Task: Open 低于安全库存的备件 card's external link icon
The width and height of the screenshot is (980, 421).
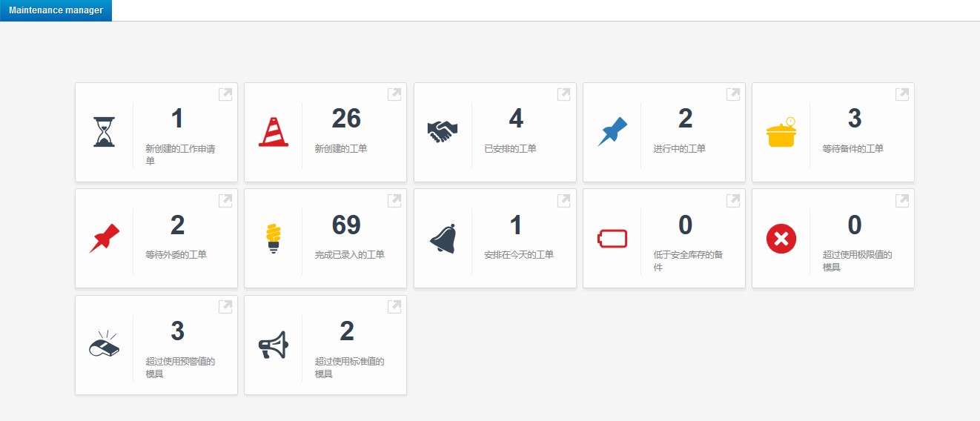Action: coord(733,200)
